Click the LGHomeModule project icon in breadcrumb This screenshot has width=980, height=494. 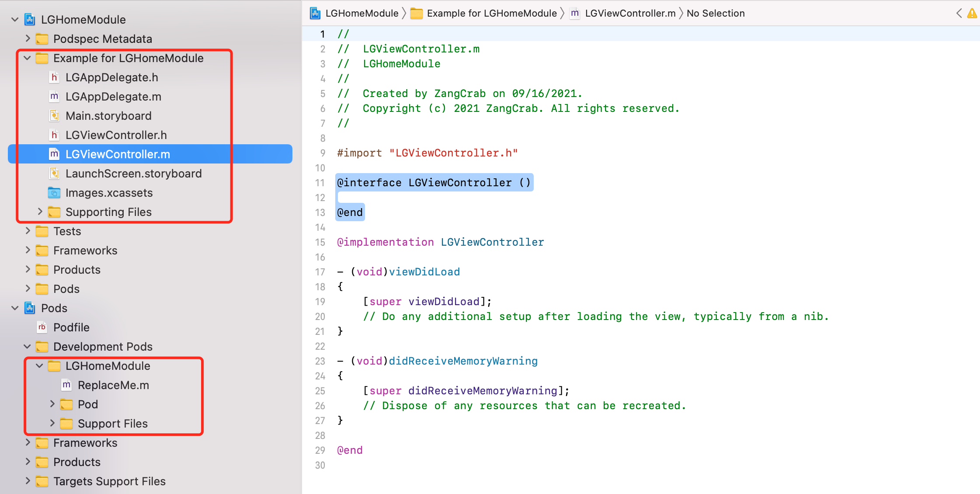pos(315,14)
